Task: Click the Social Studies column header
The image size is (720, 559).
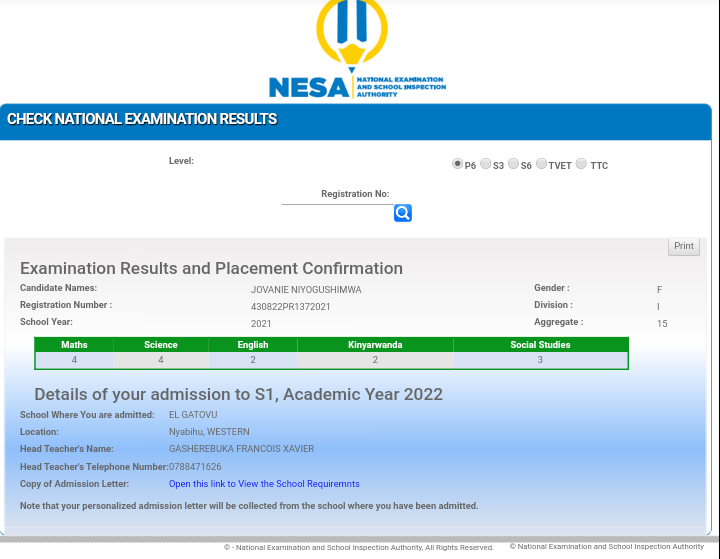Action: point(540,345)
